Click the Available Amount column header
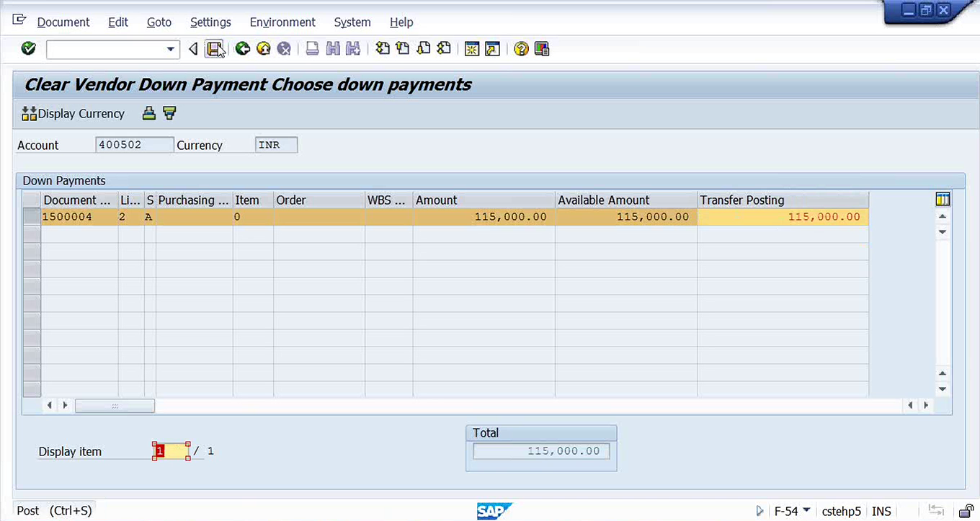 click(626, 200)
